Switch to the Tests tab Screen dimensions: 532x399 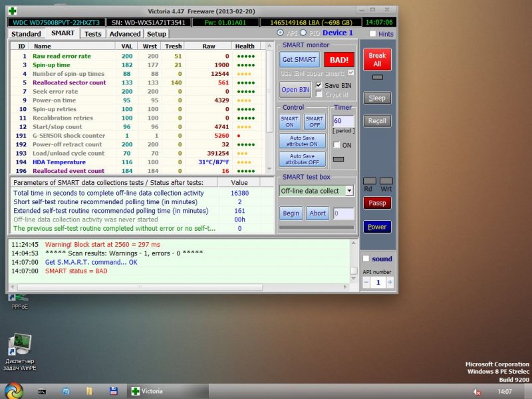tap(93, 33)
